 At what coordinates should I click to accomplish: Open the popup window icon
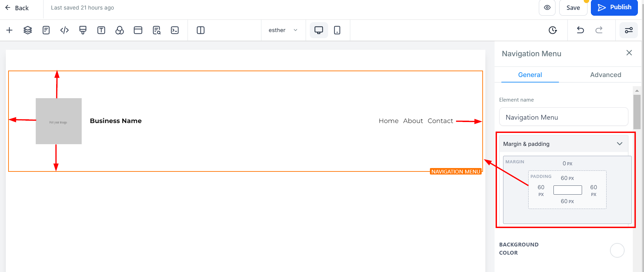click(138, 30)
